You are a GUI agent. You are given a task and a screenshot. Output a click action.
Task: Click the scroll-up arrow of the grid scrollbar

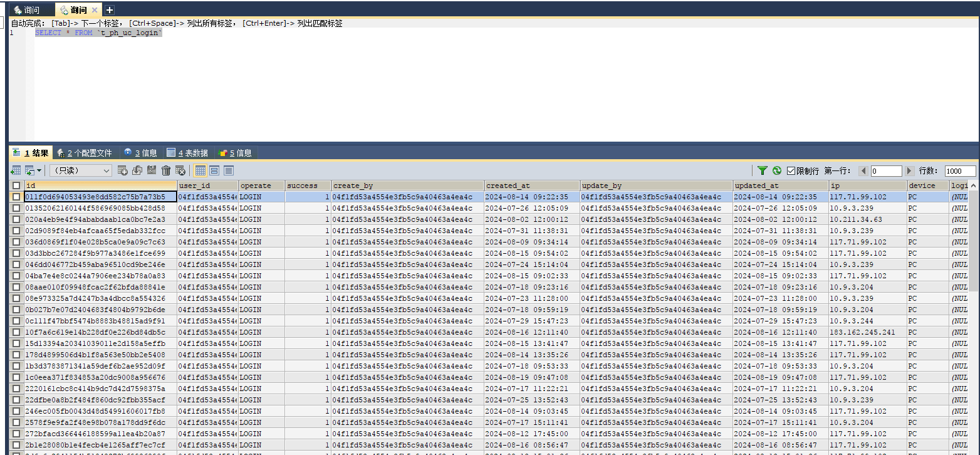click(x=974, y=186)
